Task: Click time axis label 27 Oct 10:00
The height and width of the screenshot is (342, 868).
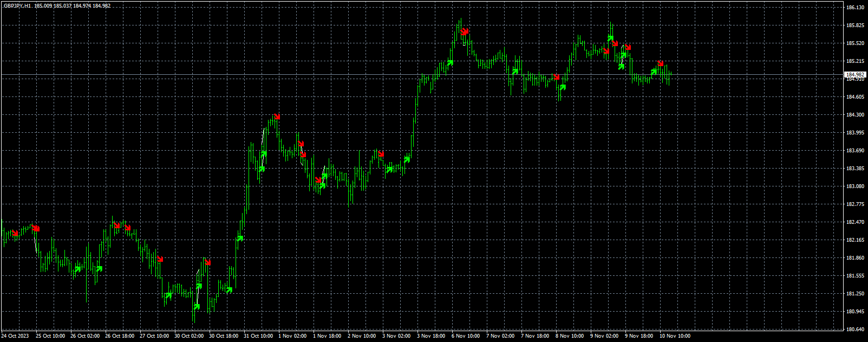Action: (x=154, y=336)
